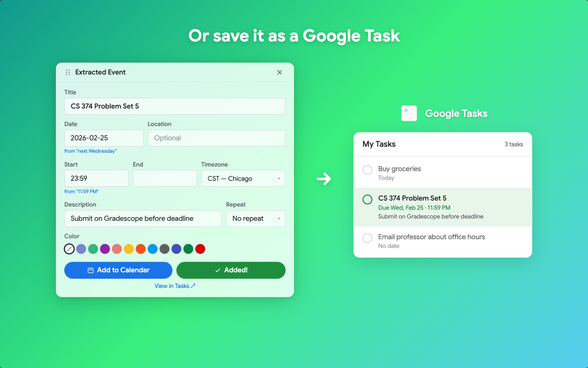Screen dimensions: 588x368
Task: Open the Repeat dropdown set to No repeat
Action: (255, 218)
